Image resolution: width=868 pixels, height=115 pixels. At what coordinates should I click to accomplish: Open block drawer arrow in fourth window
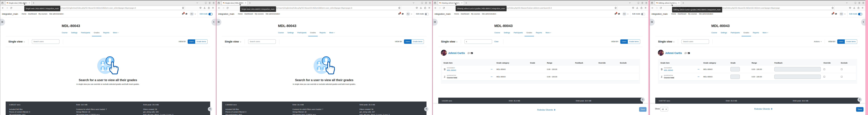pyautogui.click(x=863, y=22)
